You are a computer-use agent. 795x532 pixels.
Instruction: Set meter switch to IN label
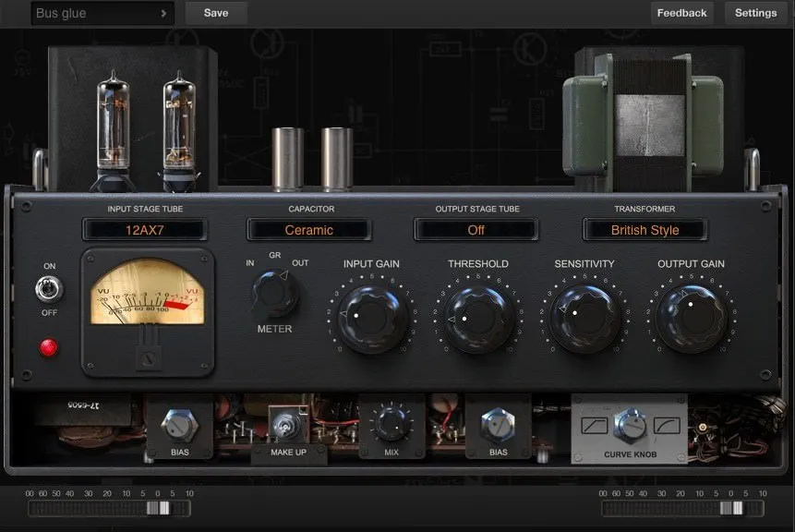(250, 262)
